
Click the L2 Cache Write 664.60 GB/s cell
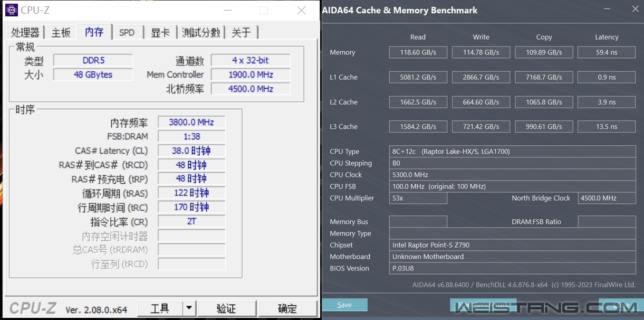481,102
